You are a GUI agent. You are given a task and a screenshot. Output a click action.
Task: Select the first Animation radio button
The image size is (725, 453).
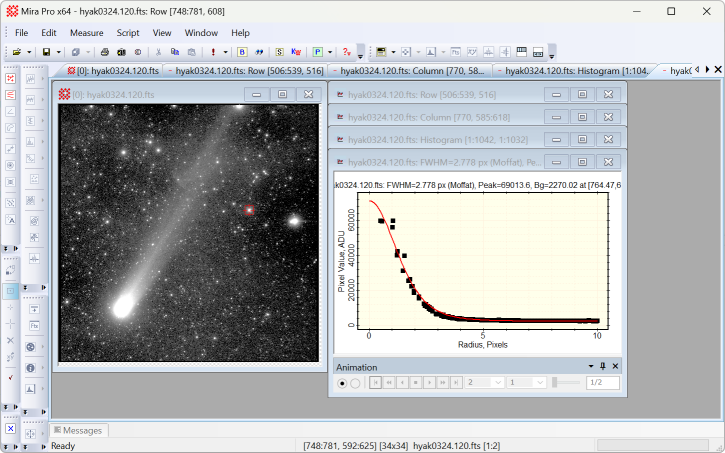click(x=343, y=383)
